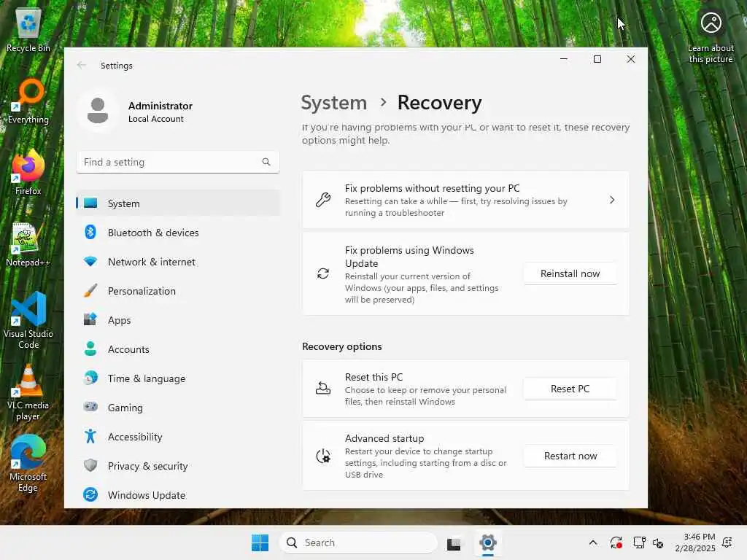747x560 pixels.
Task: Go to Network & internet settings
Action: (178, 262)
